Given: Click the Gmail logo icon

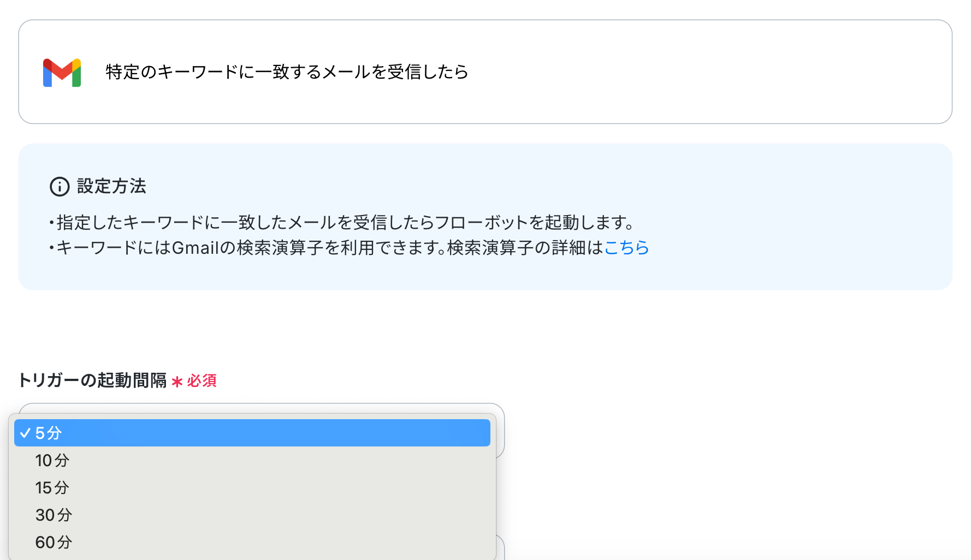Looking at the screenshot, I should [62, 73].
